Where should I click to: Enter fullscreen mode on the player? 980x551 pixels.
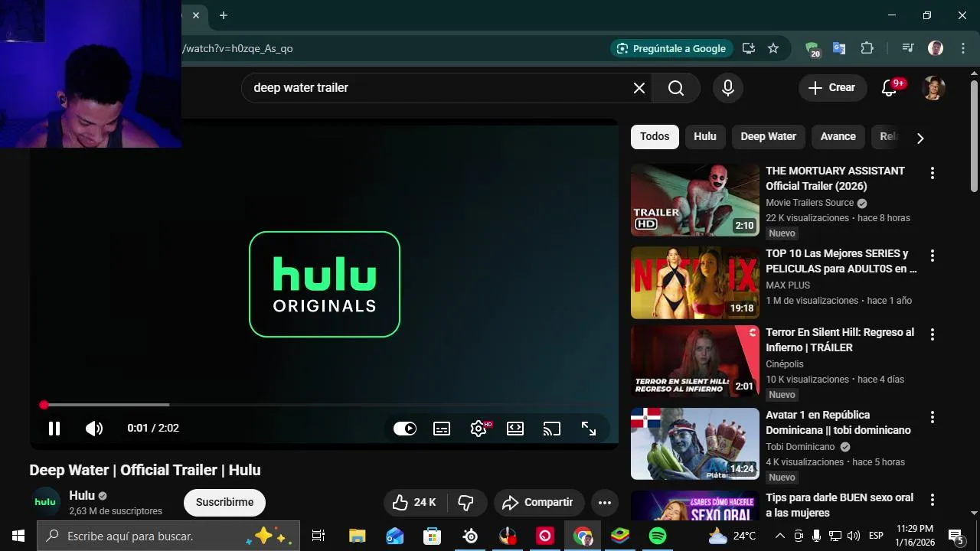click(589, 429)
